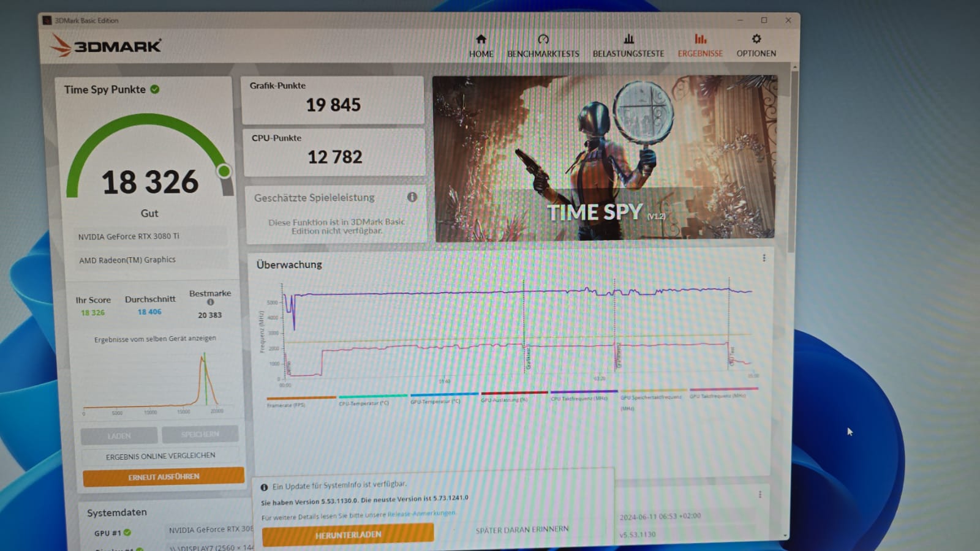Image resolution: width=980 pixels, height=551 pixels.
Task: Click the Gut rating label
Action: click(149, 213)
